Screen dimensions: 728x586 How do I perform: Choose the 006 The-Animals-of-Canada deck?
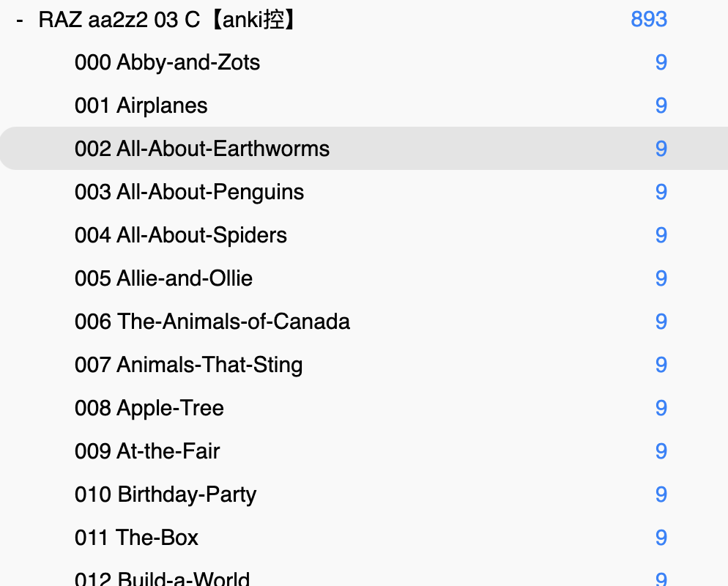click(212, 322)
